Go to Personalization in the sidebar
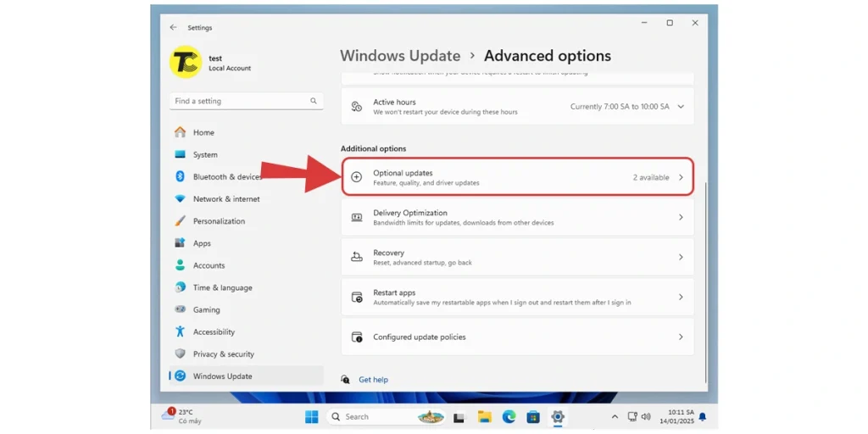868x434 pixels. coord(219,221)
